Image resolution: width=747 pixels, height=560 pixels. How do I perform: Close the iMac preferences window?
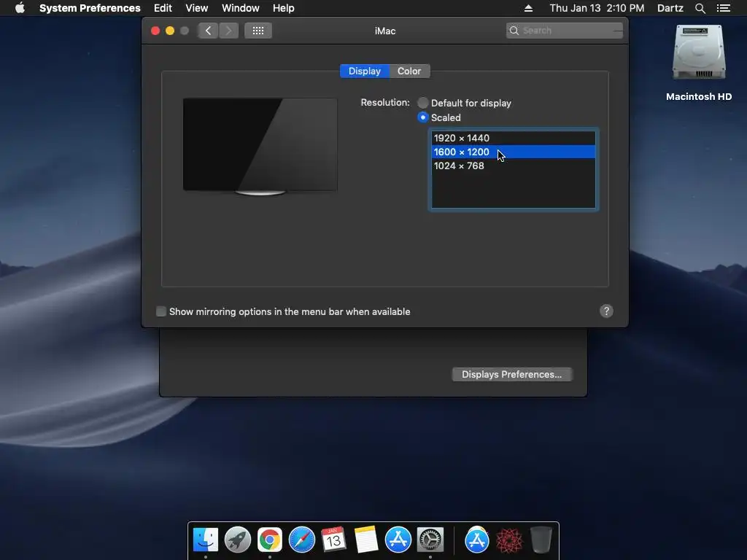tap(155, 31)
